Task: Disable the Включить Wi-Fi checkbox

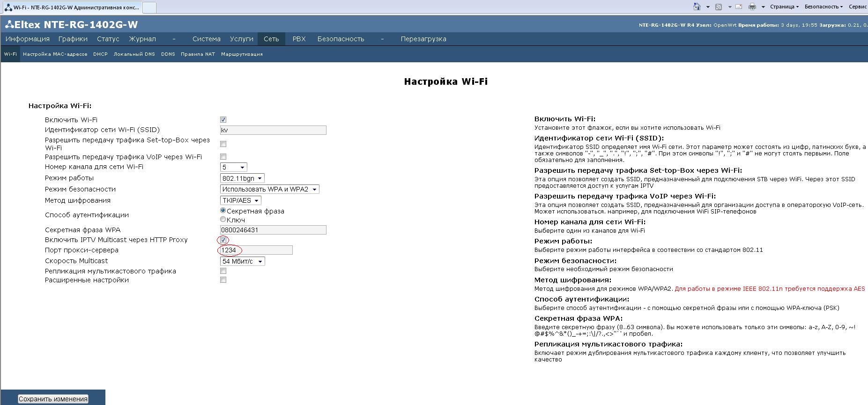Action: 223,120
